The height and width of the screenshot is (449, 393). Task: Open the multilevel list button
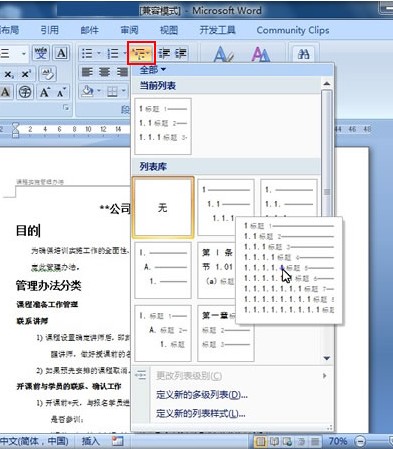pos(141,53)
